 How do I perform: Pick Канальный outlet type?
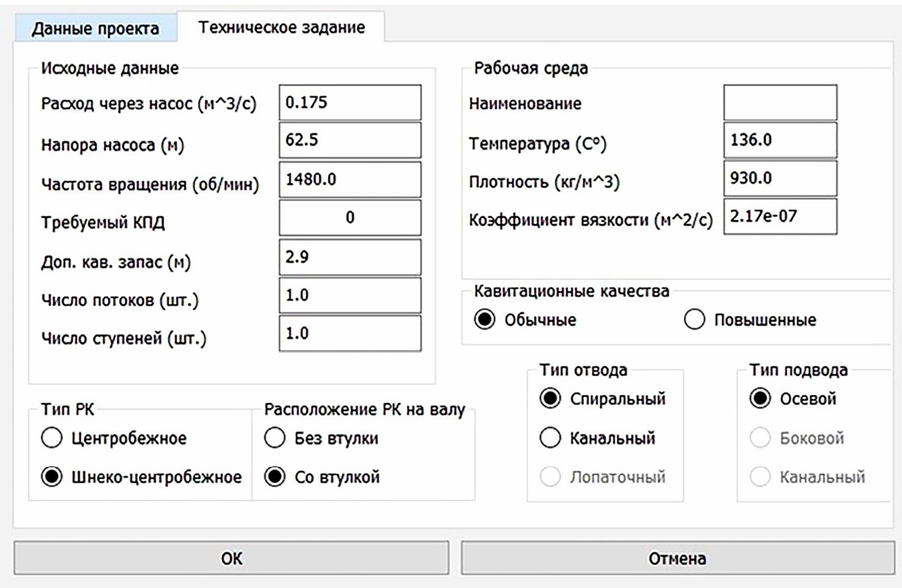point(550,439)
